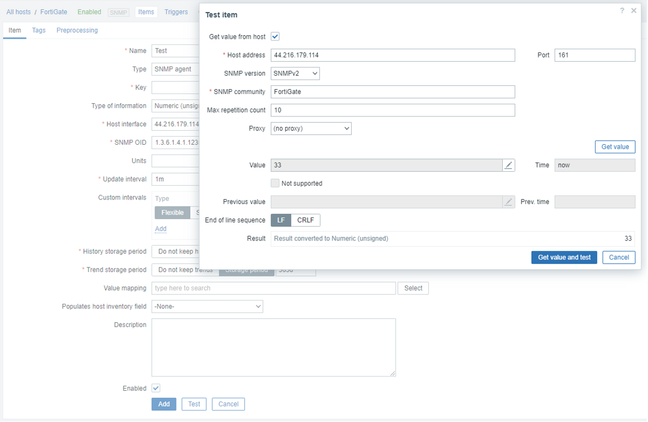This screenshot has width=648, height=422.
Task: Click the Select button next to Value mapping
Action: tap(413, 288)
